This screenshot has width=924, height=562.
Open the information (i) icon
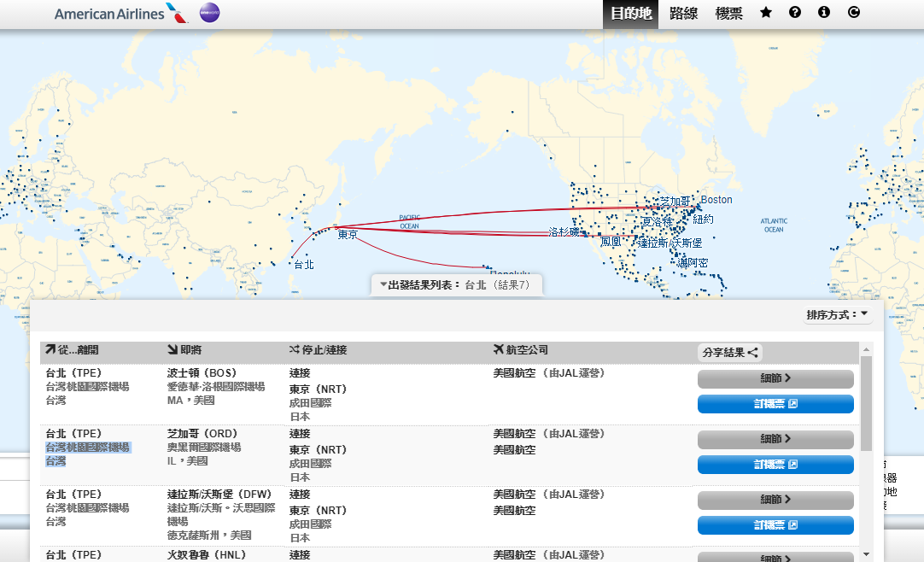(824, 13)
